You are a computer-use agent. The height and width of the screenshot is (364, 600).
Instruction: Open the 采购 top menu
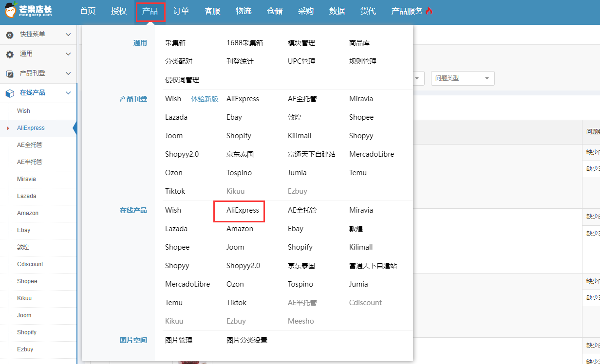pyautogui.click(x=306, y=11)
